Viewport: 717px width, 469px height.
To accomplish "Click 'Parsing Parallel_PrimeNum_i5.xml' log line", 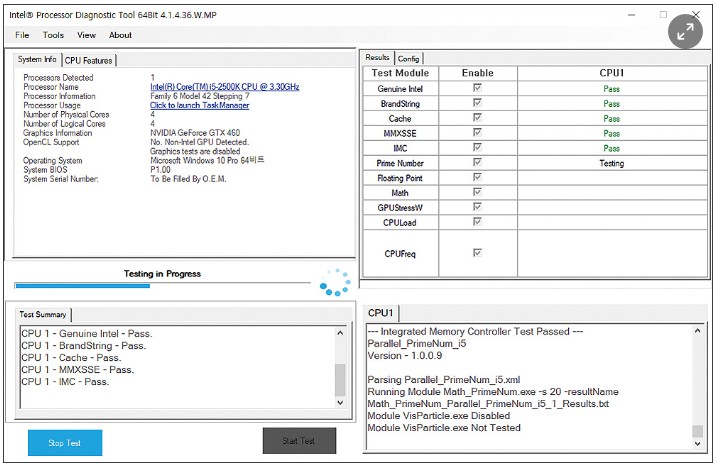I will [444, 379].
